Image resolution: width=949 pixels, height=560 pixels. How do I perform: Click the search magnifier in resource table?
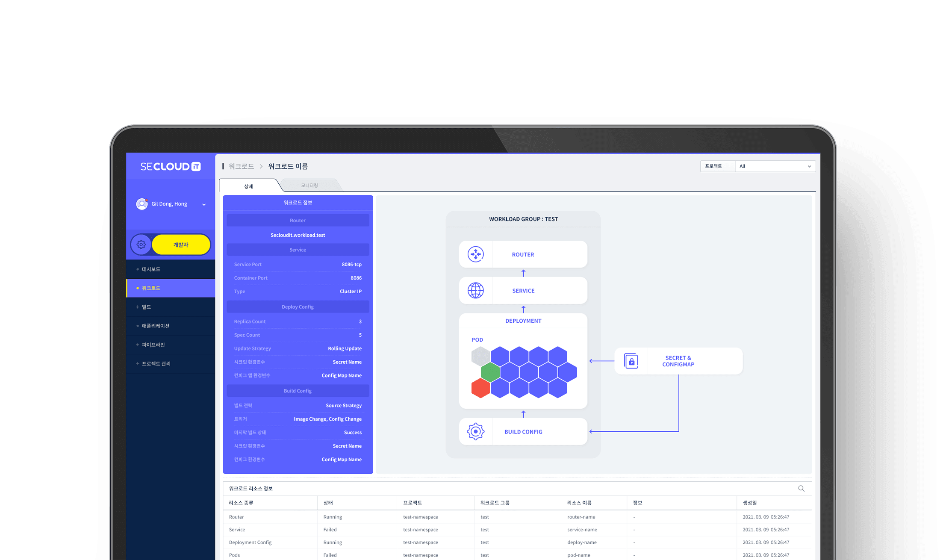pos(801,489)
